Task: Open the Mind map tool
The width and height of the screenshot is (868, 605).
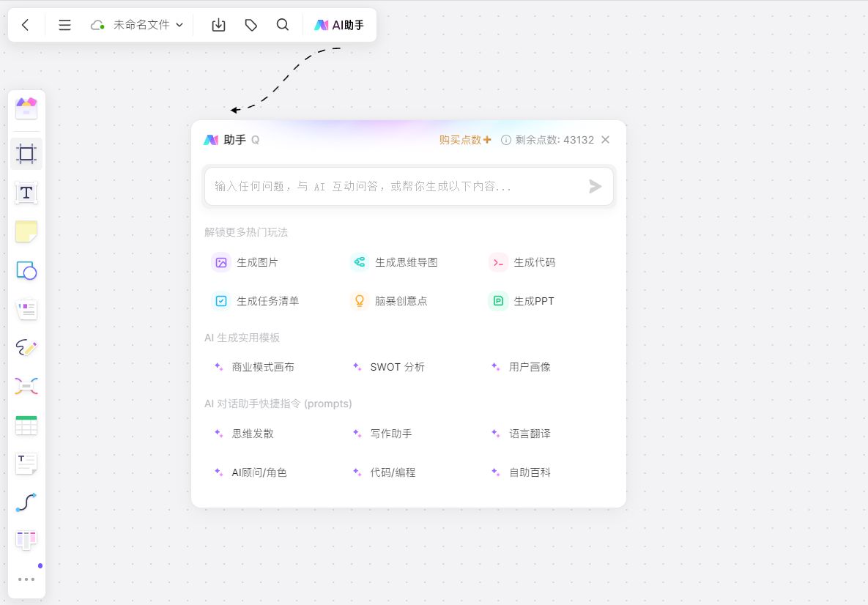Action: [x=26, y=385]
